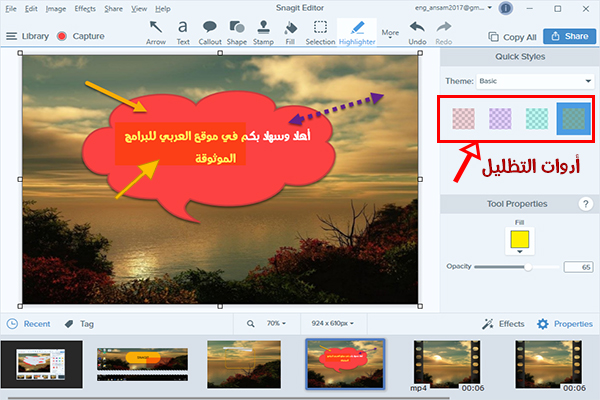600x400 pixels.
Task: Select the Stamp tool
Action: [x=263, y=33]
